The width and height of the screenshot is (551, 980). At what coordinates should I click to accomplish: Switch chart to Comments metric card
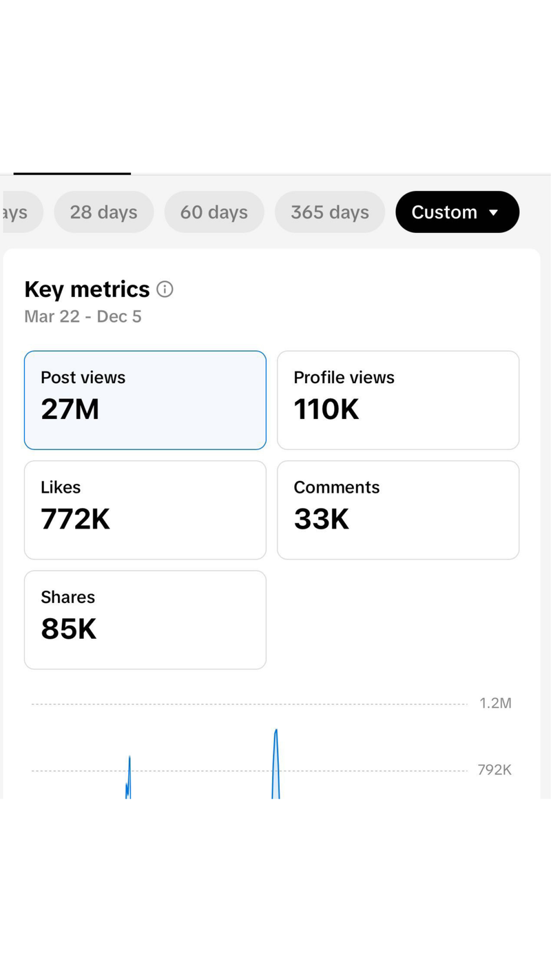tap(397, 509)
